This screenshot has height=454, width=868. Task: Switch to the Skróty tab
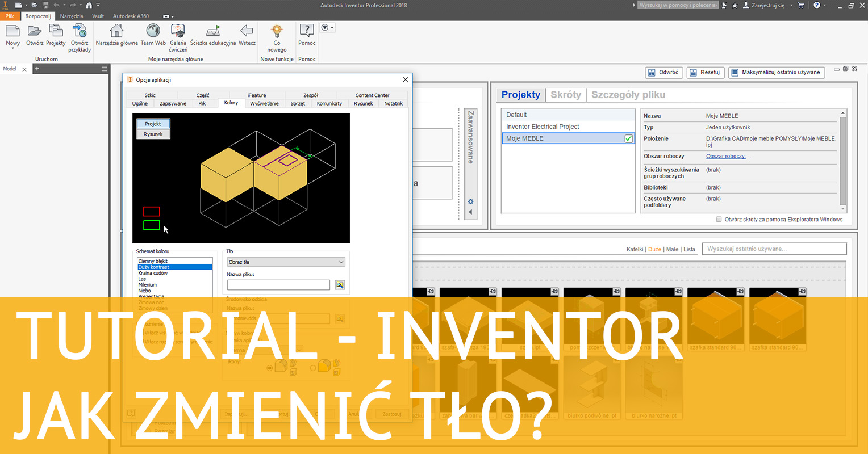566,95
